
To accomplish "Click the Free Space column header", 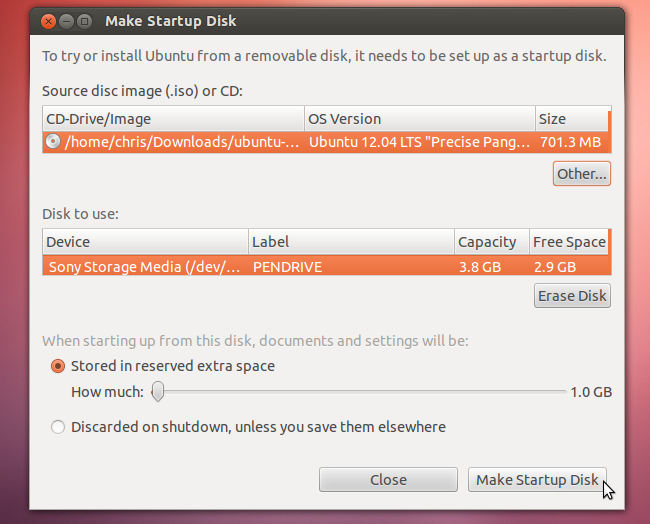I will click(569, 242).
